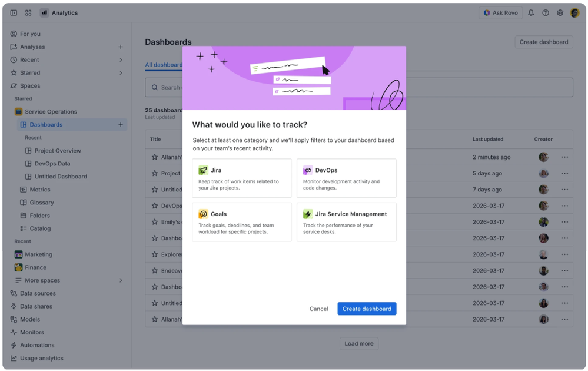Open the settings gear icon
This screenshot has width=588, height=371.
coord(560,13)
